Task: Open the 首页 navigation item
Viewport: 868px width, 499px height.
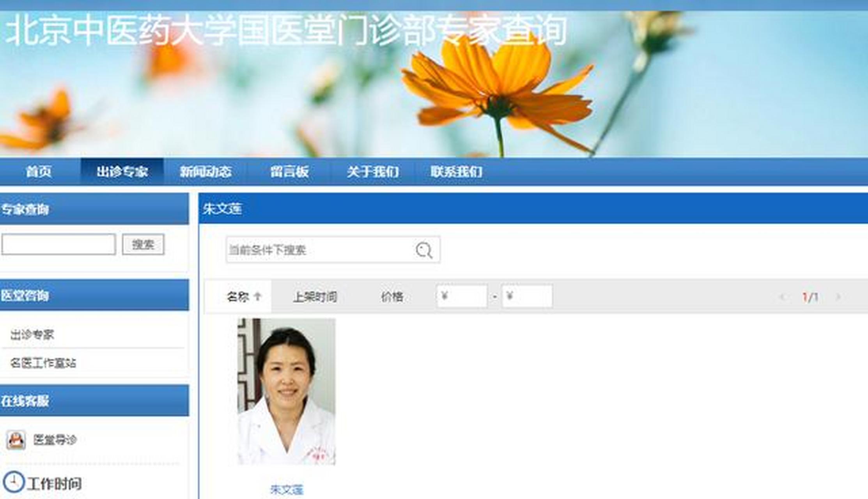Action: [39, 172]
